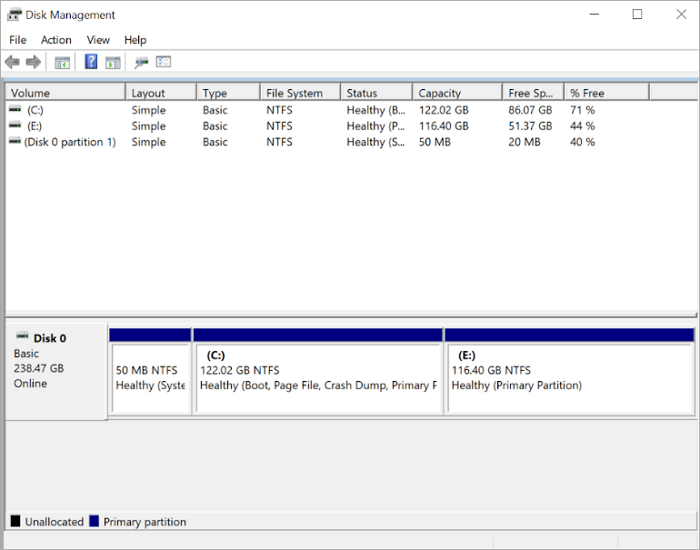Sort by the File System column header
Viewport: 700px width, 550px height.
click(x=301, y=93)
